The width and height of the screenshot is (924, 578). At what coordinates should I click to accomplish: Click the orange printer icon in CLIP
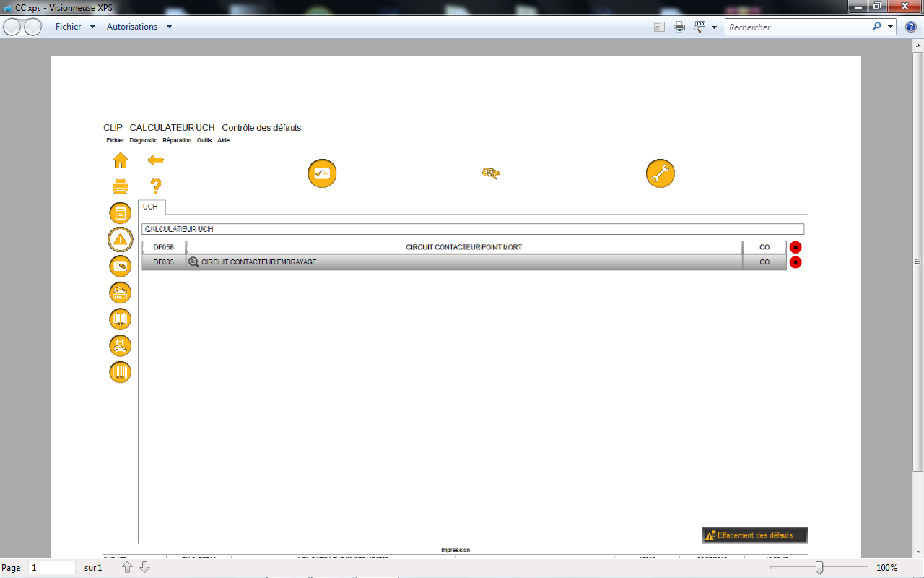pos(121,186)
